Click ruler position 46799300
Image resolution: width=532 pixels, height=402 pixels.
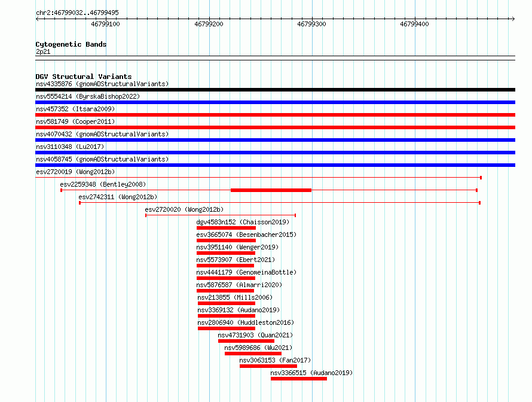click(311, 24)
